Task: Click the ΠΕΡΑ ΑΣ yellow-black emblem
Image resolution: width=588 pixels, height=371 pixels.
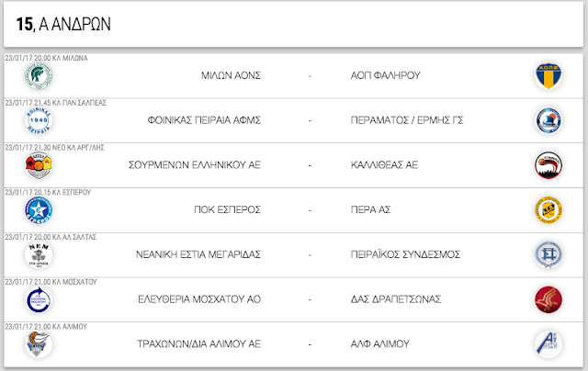Action: 548,210
